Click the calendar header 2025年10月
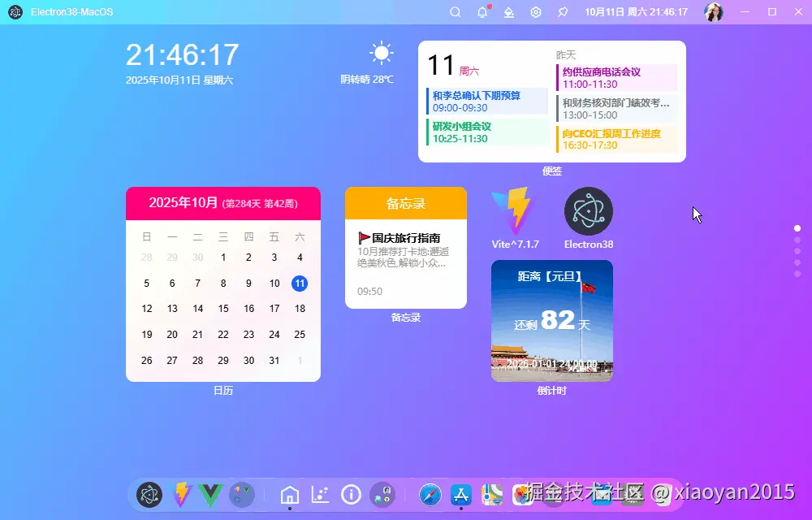This screenshot has height=520, width=812. pos(223,203)
